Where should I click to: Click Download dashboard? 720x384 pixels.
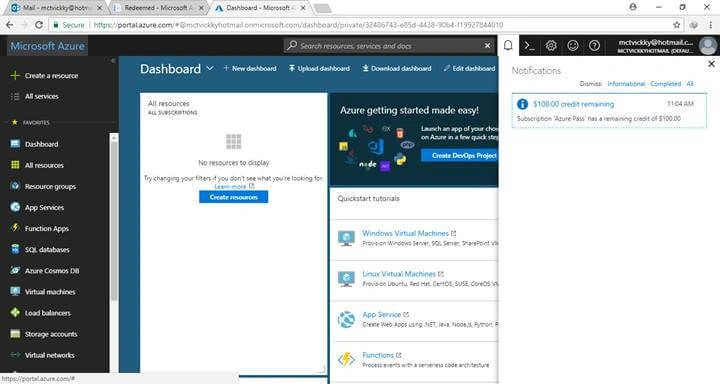397,68
